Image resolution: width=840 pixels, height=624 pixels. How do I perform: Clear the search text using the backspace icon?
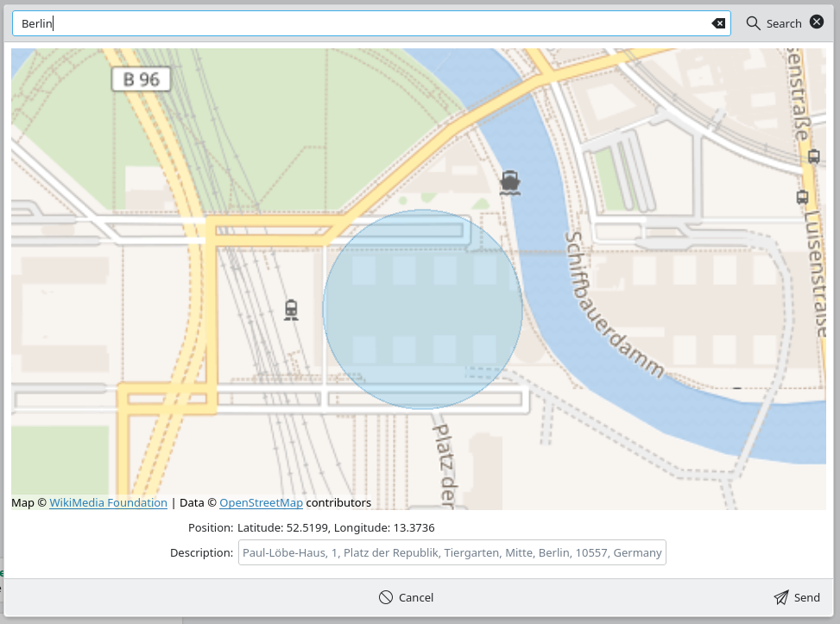(x=719, y=23)
